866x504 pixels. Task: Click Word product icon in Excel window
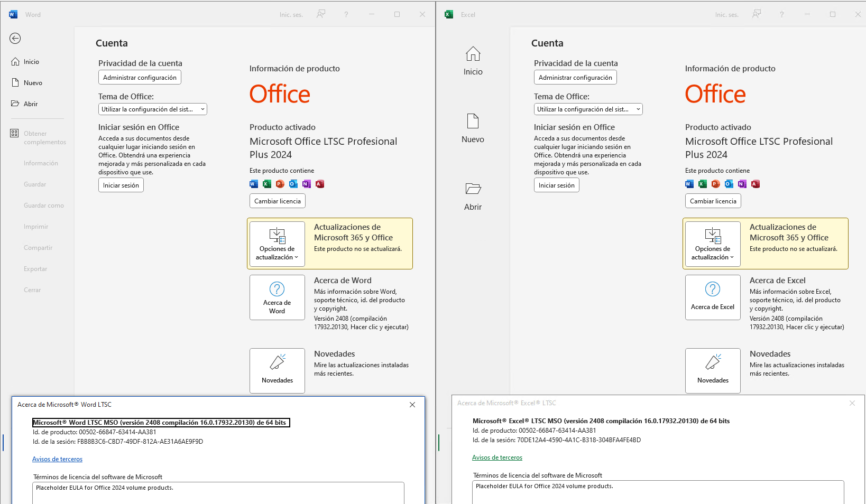click(x=689, y=184)
